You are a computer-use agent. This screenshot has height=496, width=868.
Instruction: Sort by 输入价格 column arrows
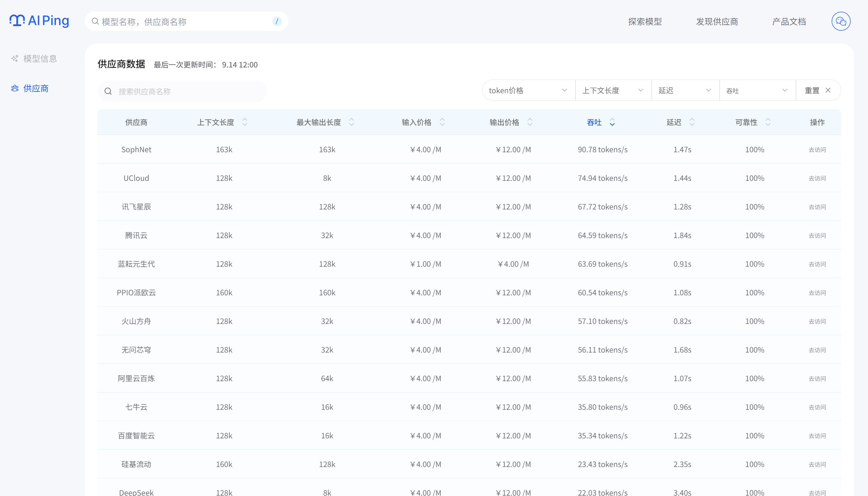(x=442, y=122)
